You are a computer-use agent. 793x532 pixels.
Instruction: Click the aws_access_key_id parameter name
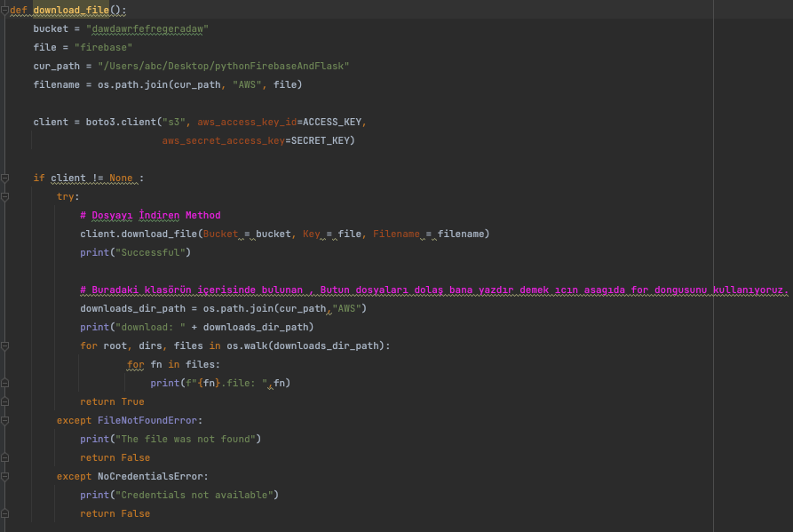click(247, 122)
